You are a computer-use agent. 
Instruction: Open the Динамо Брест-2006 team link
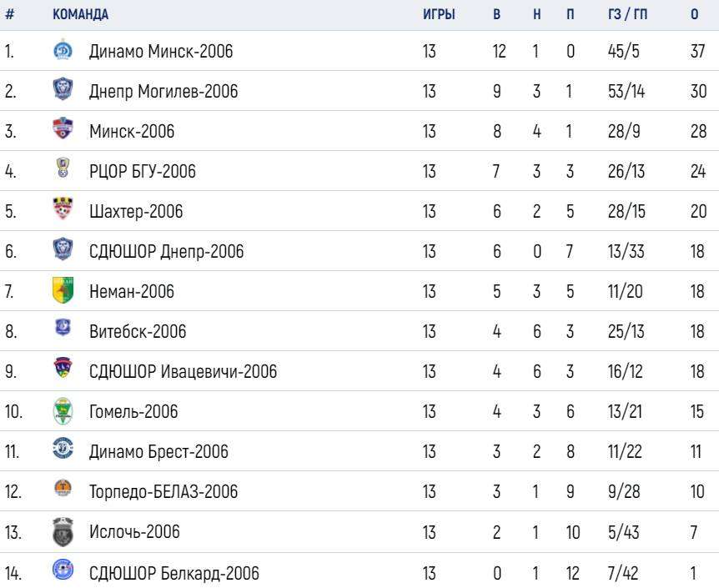tap(158, 452)
